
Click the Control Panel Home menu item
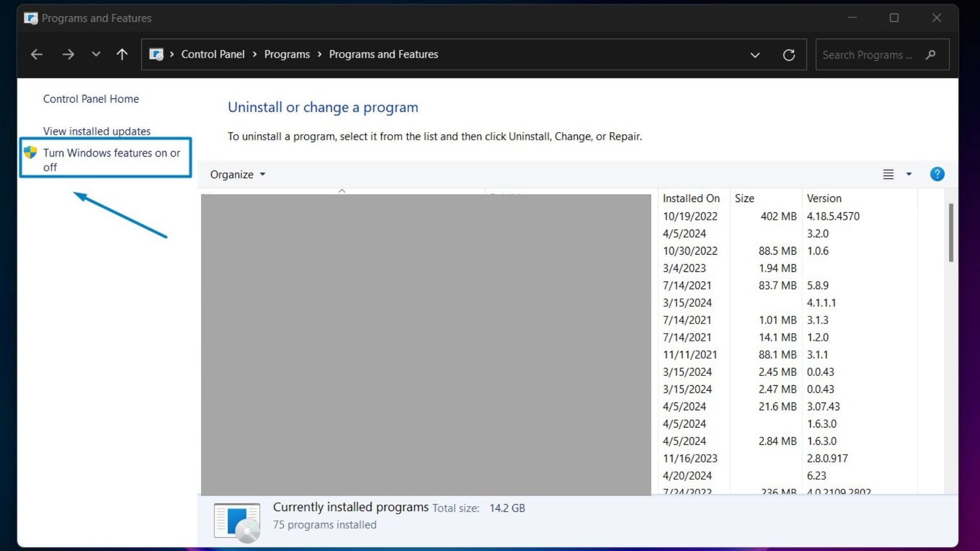(x=91, y=98)
